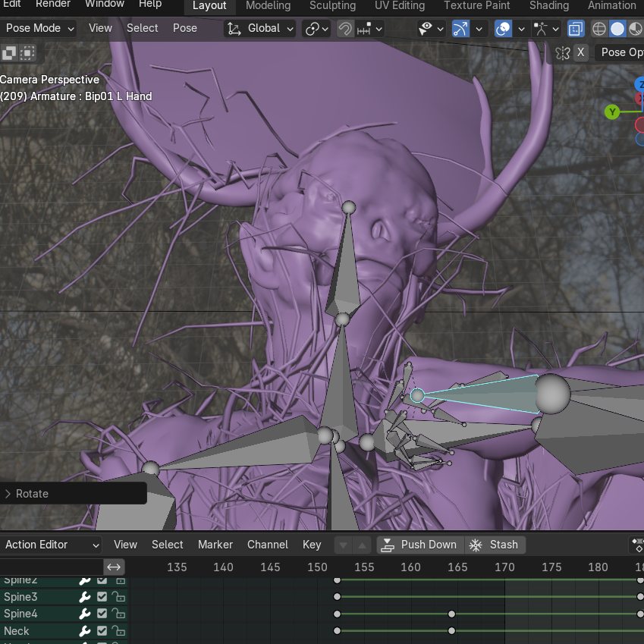Screen dimensions: 644x644
Task: Open the Pose Options popover
Action: 621,52
